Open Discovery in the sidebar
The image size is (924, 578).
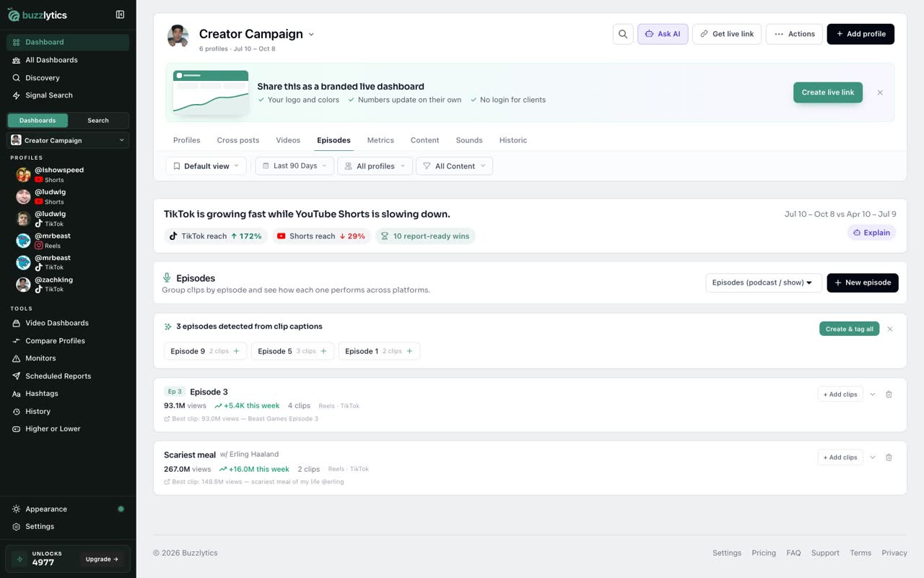68,78
